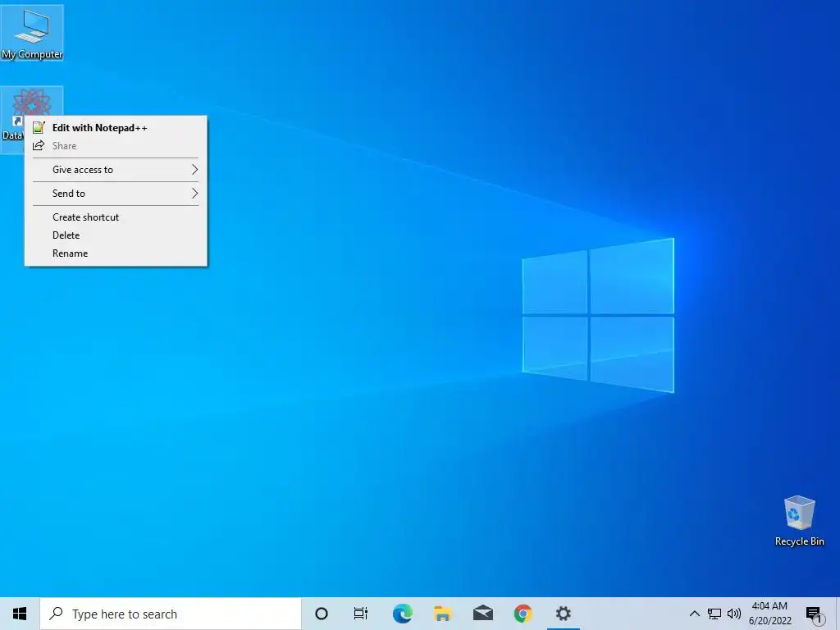Select Delete from the context menu
The width and height of the screenshot is (840, 630).
coord(116,235)
